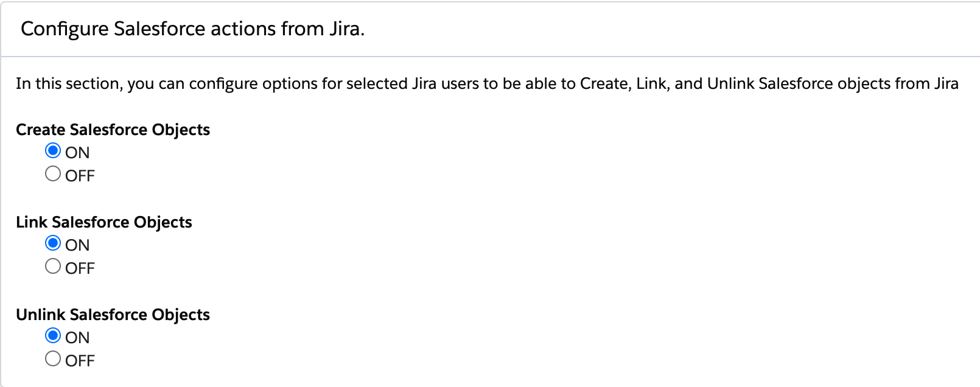Click the OFF label text under Unlink Salesforce Objects

tap(80, 361)
